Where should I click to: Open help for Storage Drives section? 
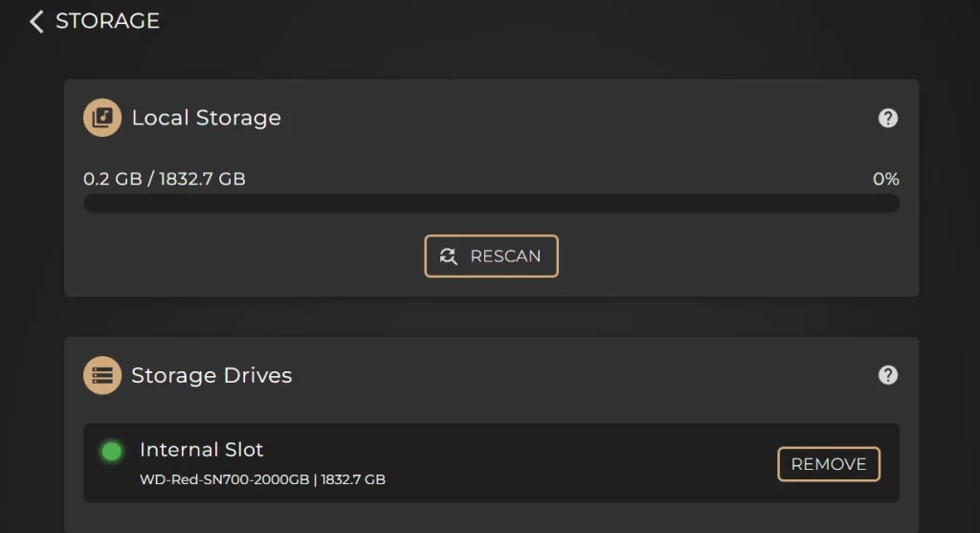tap(887, 375)
